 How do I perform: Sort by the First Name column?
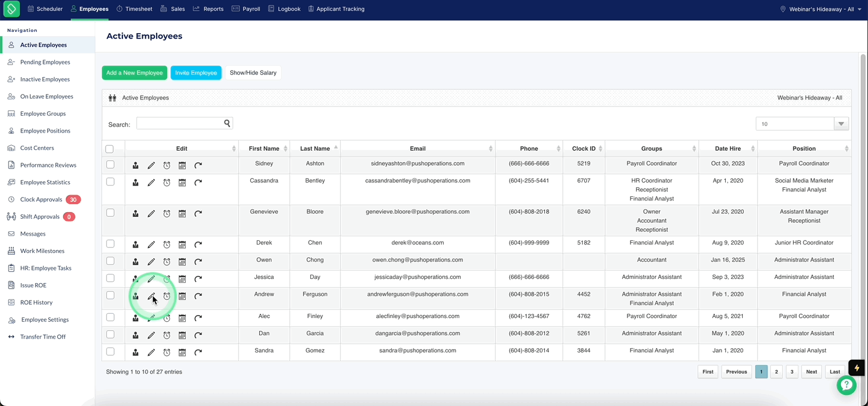pyautogui.click(x=264, y=149)
